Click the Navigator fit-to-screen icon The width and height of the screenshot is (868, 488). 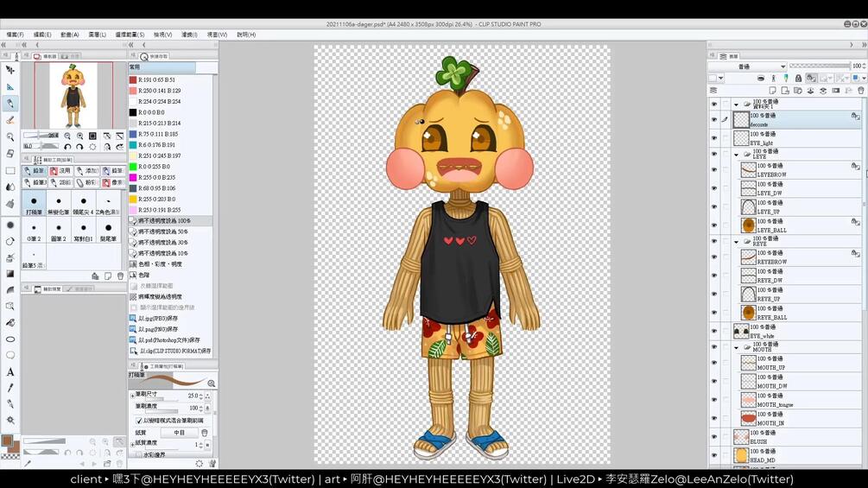click(92, 136)
